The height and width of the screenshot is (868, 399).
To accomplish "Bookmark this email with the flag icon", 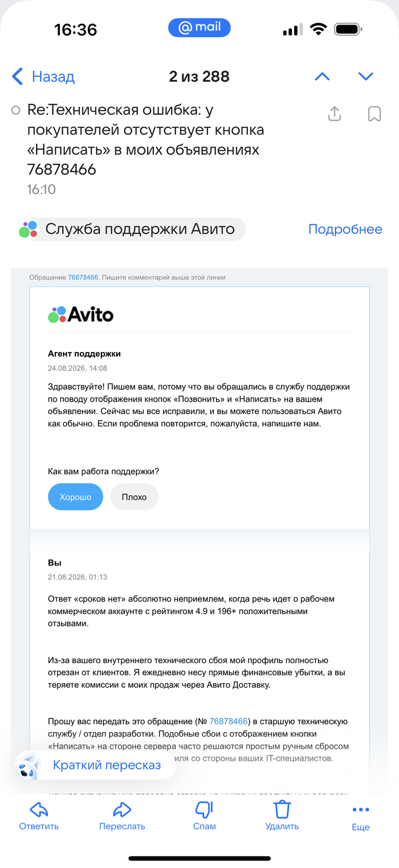I will coord(374,114).
